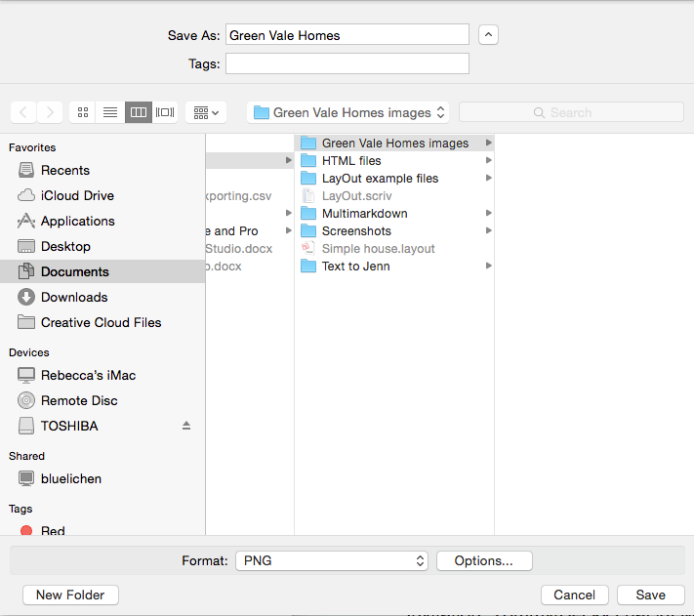
Task: Click the New Folder button
Action: [x=70, y=595]
